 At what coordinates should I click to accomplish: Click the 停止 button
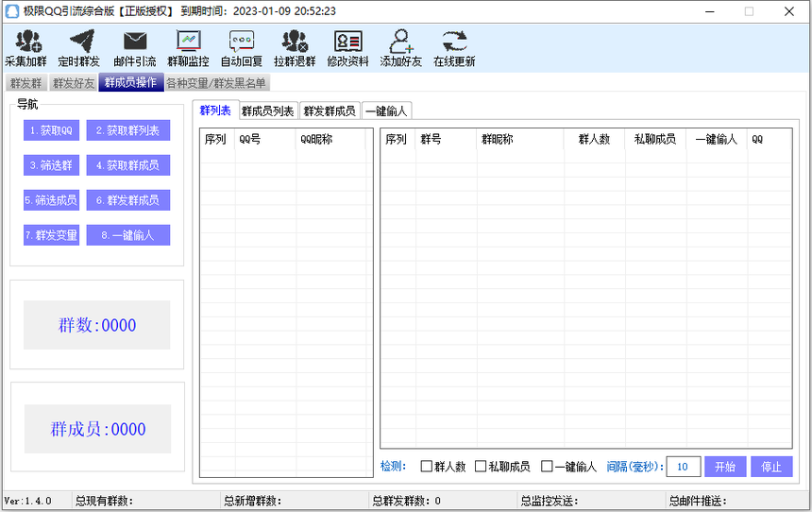click(x=771, y=467)
